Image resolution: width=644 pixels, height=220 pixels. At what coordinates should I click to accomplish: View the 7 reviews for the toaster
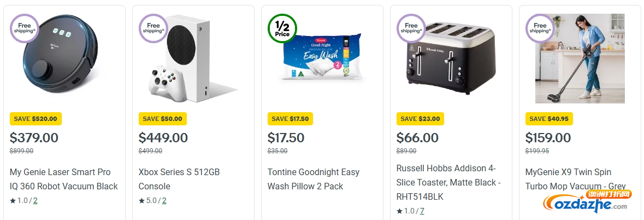point(422,211)
